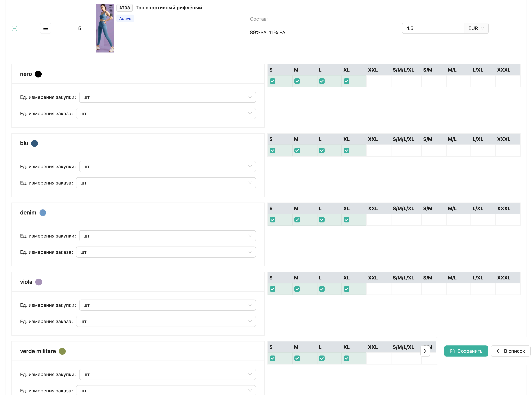Click the XXXL column header for blu
The width and height of the screenshot is (532, 395).
pos(504,139)
